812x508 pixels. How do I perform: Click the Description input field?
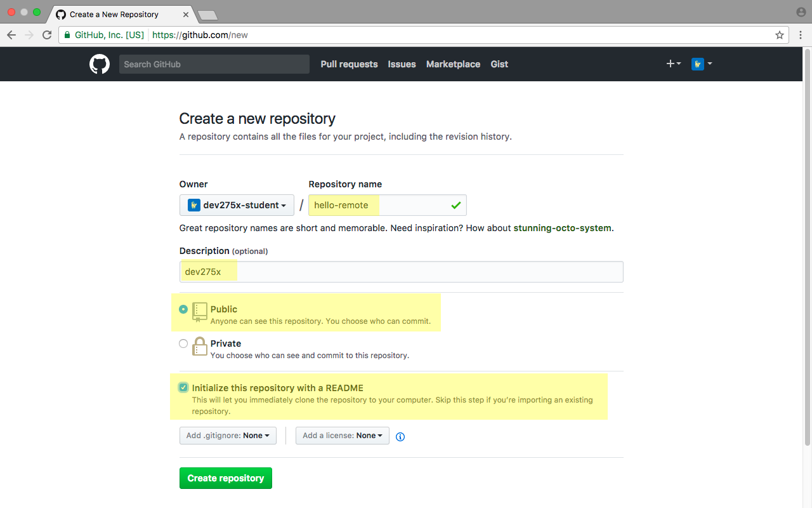tap(402, 272)
